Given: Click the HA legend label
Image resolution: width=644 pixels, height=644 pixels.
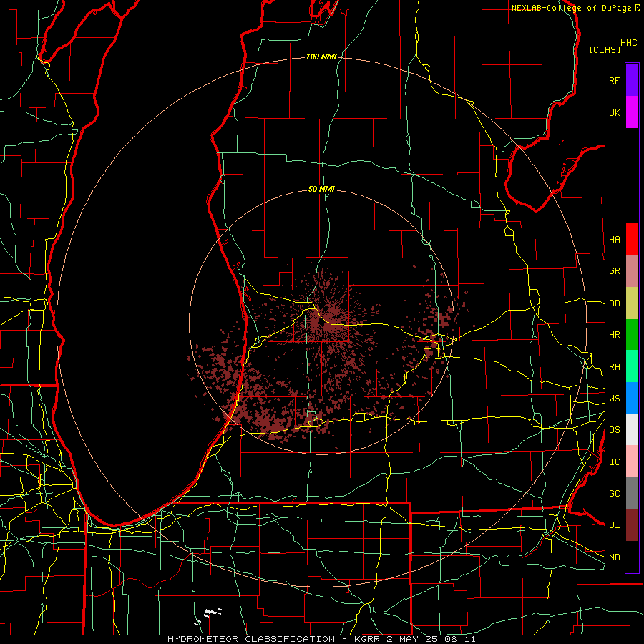Looking at the screenshot, I should pyautogui.click(x=614, y=239).
